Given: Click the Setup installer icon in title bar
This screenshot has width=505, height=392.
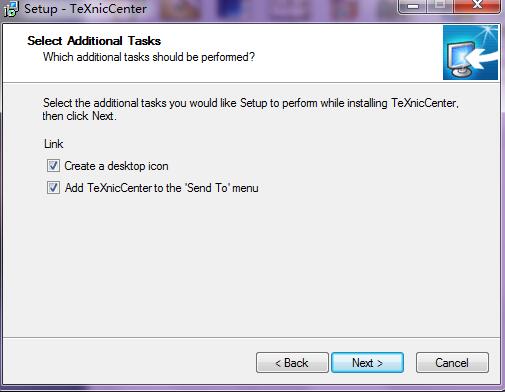Looking at the screenshot, I should [10, 9].
